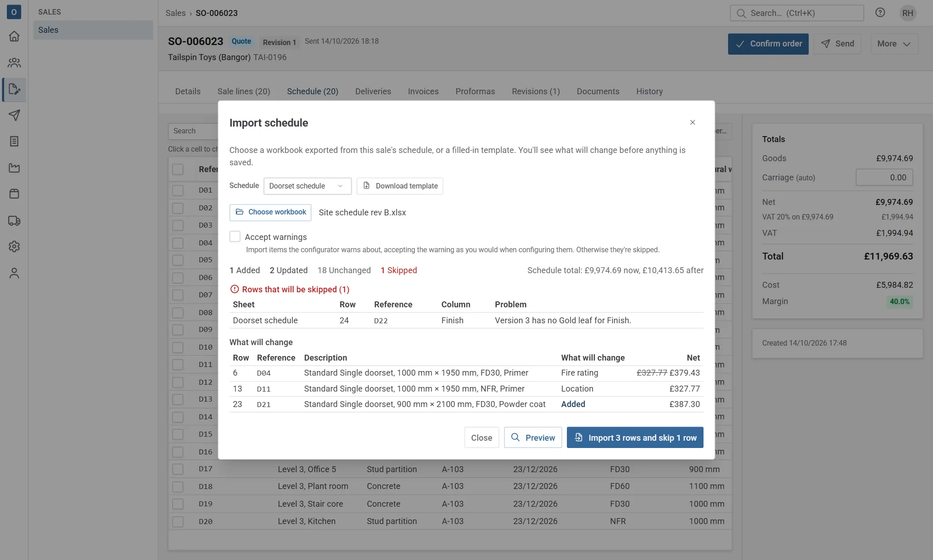Switch to the Details tab

pyautogui.click(x=188, y=92)
